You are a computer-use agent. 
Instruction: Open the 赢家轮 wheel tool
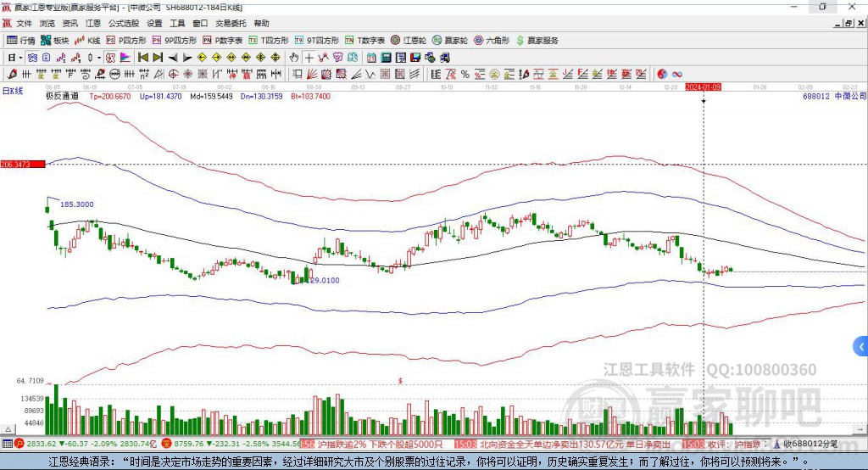[450, 41]
